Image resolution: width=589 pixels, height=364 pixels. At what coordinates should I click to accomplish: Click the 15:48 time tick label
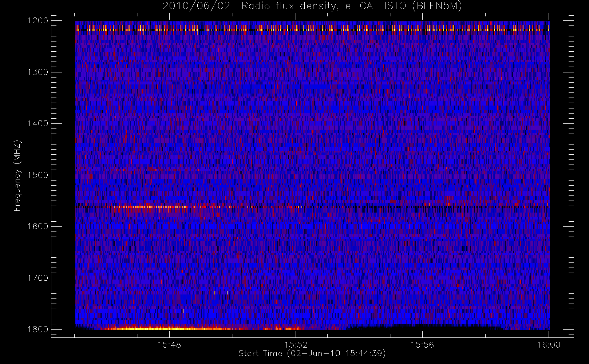click(169, 345)
